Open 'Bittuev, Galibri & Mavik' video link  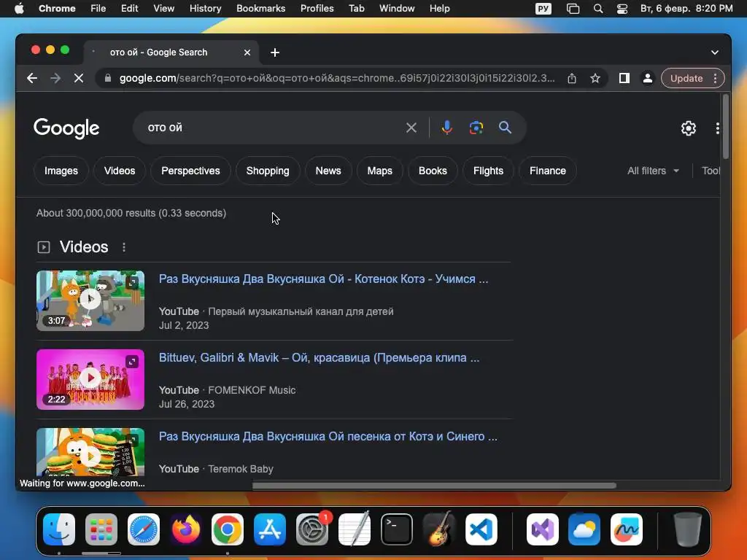pos(320,357)
